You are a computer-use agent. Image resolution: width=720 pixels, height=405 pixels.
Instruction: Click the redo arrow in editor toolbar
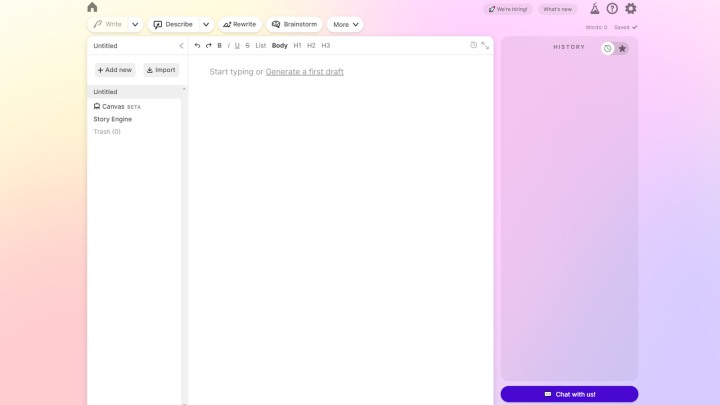point(208,45)
